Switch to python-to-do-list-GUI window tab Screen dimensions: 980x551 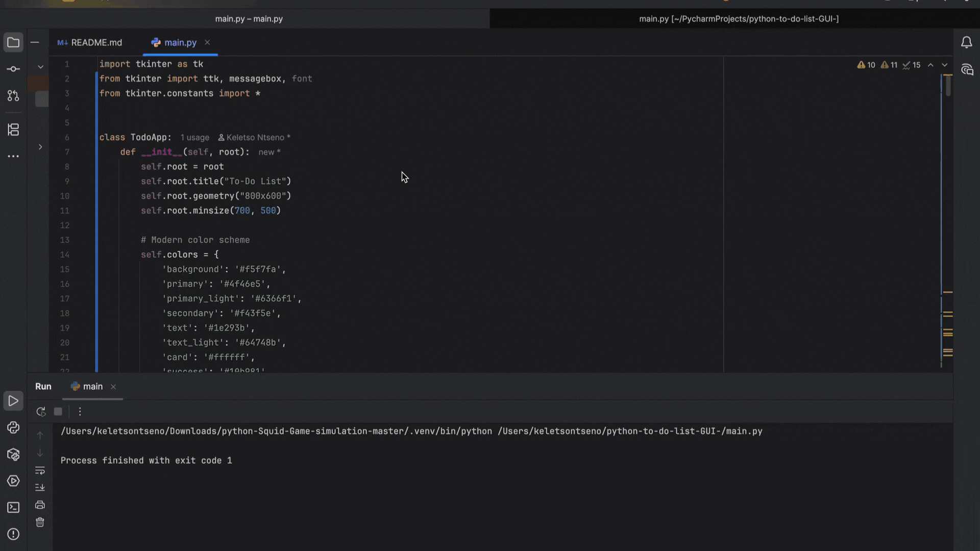tap(739, 19)
